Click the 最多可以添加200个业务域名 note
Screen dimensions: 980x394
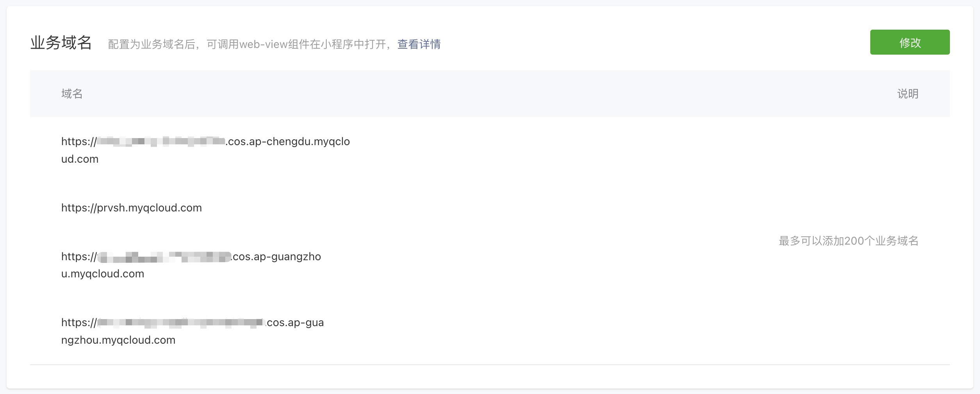pyautogui.click(x=848, y=241)
